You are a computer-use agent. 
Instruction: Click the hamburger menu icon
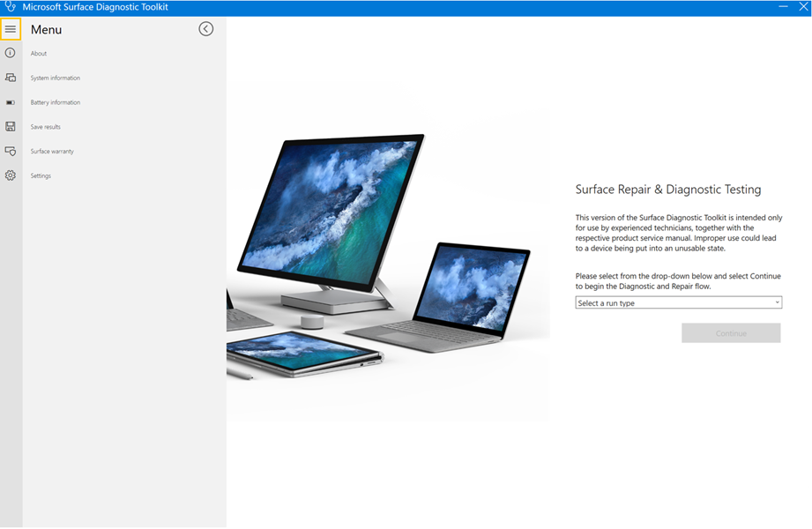tap(11, 29)
